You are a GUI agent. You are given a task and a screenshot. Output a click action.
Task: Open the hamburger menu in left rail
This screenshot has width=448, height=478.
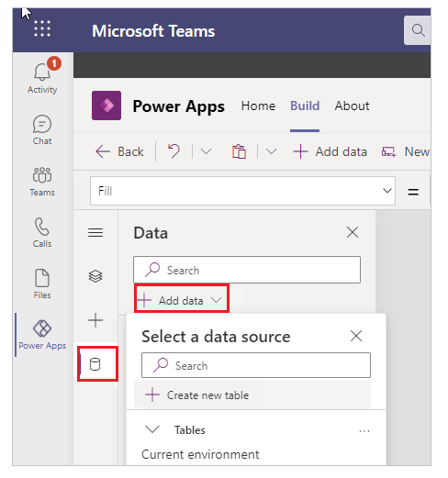(95, 233)
